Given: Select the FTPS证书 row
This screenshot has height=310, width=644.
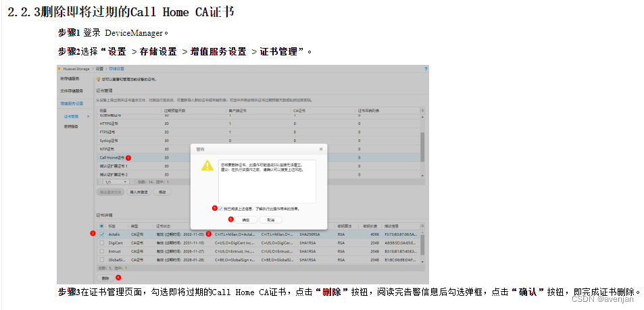Looking at the screenshot, I should [258, 132].
